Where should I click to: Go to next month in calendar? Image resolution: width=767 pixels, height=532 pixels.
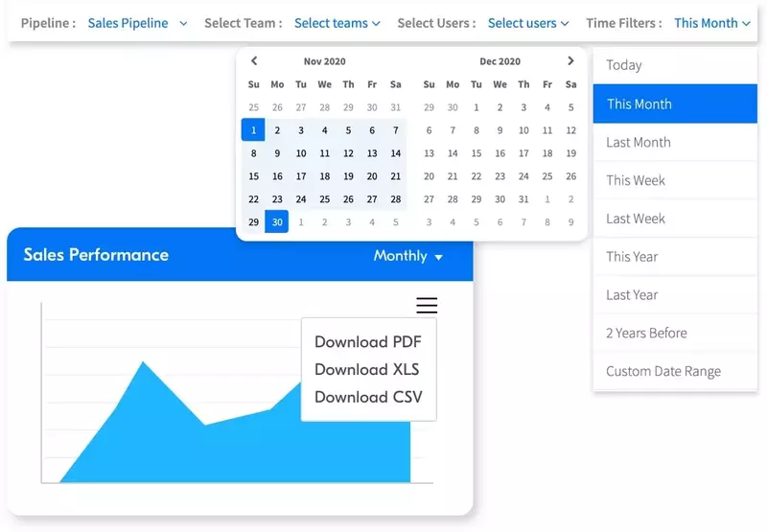[570, 60]
